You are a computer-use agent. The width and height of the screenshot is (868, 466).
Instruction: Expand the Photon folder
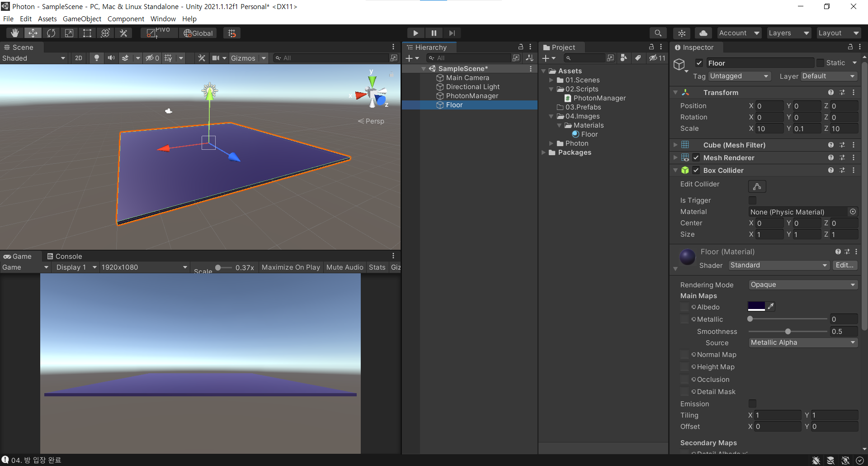(x=551, y=143)
